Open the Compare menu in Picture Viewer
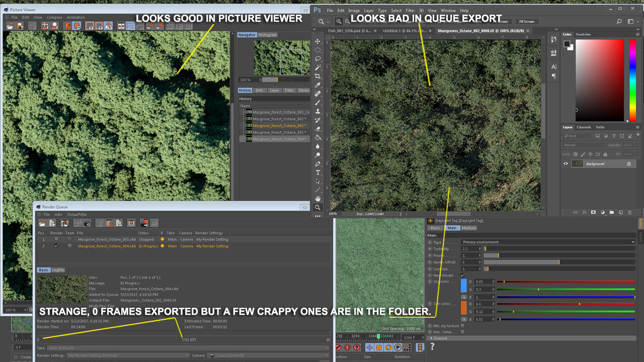 coord(54,18)
